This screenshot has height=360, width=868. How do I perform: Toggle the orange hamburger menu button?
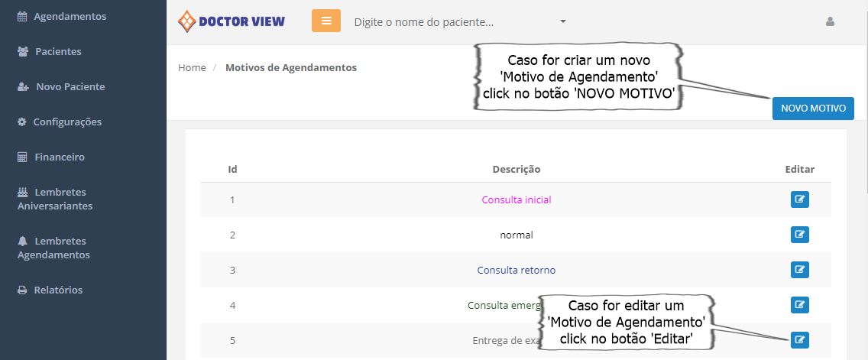pos(326,21)
